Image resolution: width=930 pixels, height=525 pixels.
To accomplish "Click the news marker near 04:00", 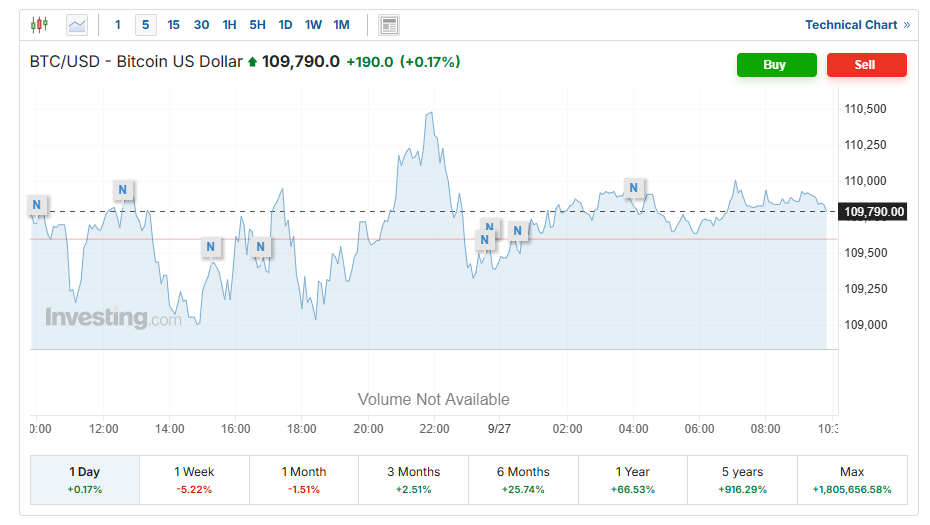I will pos(633,187).
